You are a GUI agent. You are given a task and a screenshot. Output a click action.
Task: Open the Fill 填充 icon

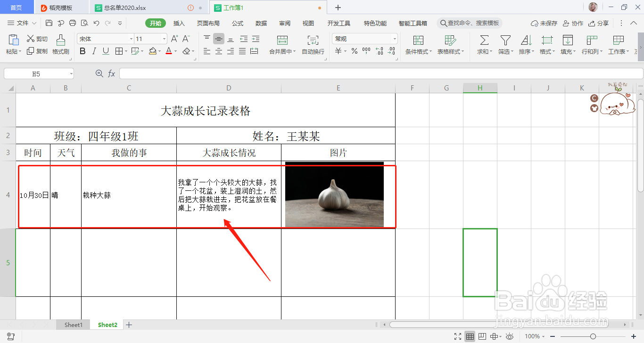click(568, 40)
